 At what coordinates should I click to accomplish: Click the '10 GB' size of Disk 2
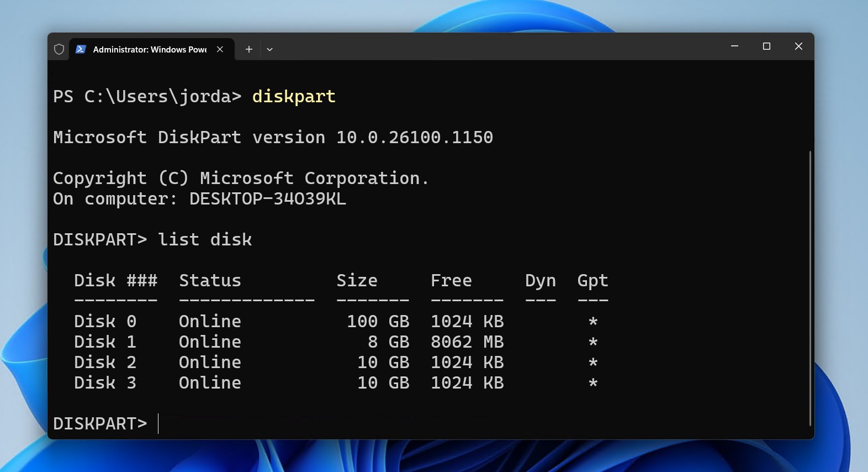tap(384, 362)
